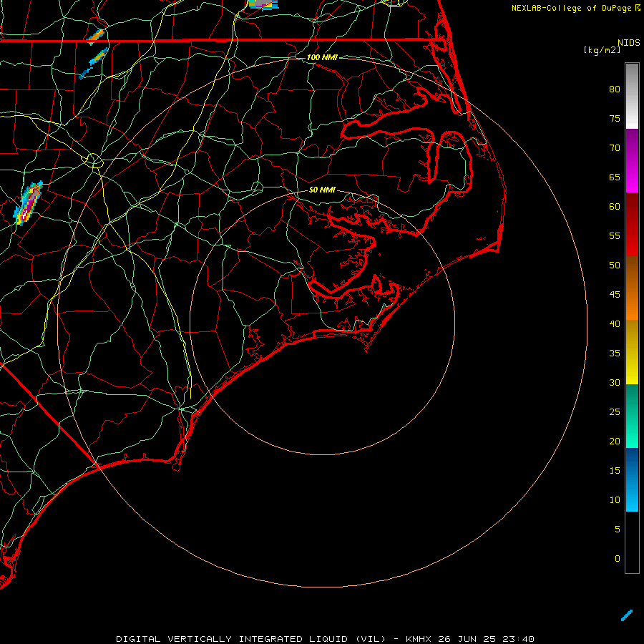Click the 50 NMI range ring label

coord(322,190)
